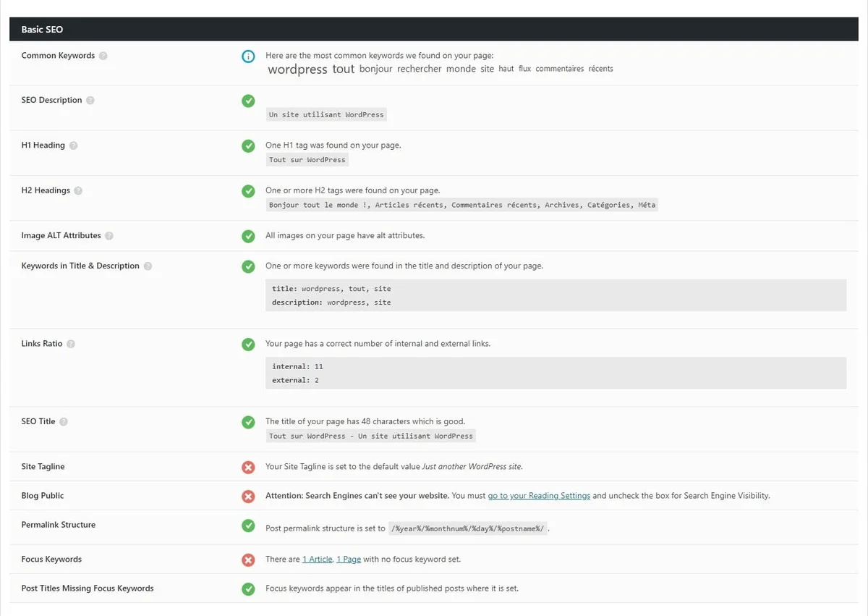Click the SEO Title code text

click(x=370, y=436)
